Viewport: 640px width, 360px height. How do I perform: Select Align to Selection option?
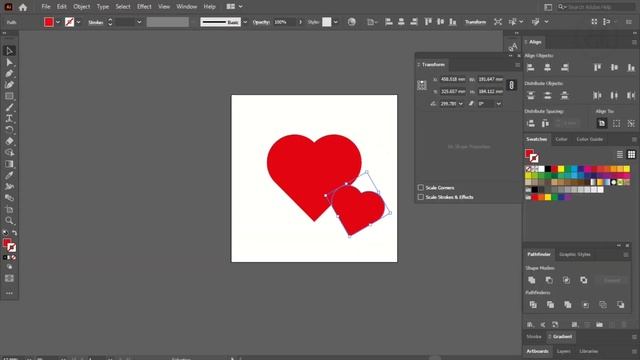[616, 123]
